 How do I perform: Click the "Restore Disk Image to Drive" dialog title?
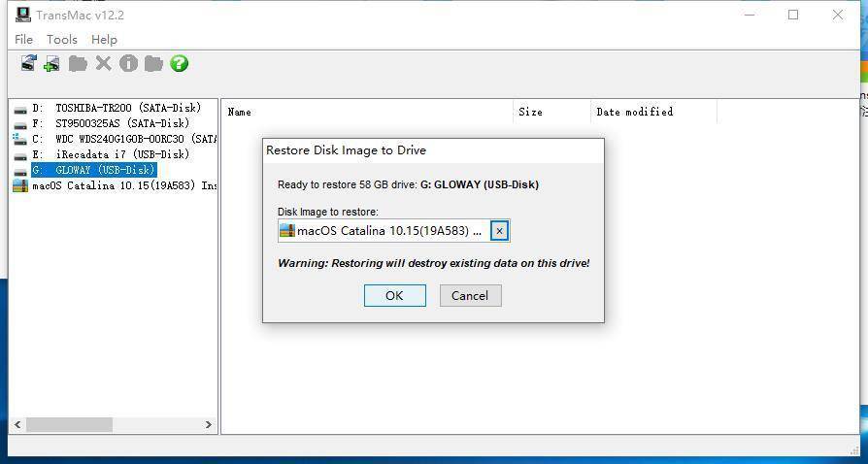pyautogui.click(x=346, y=150)
